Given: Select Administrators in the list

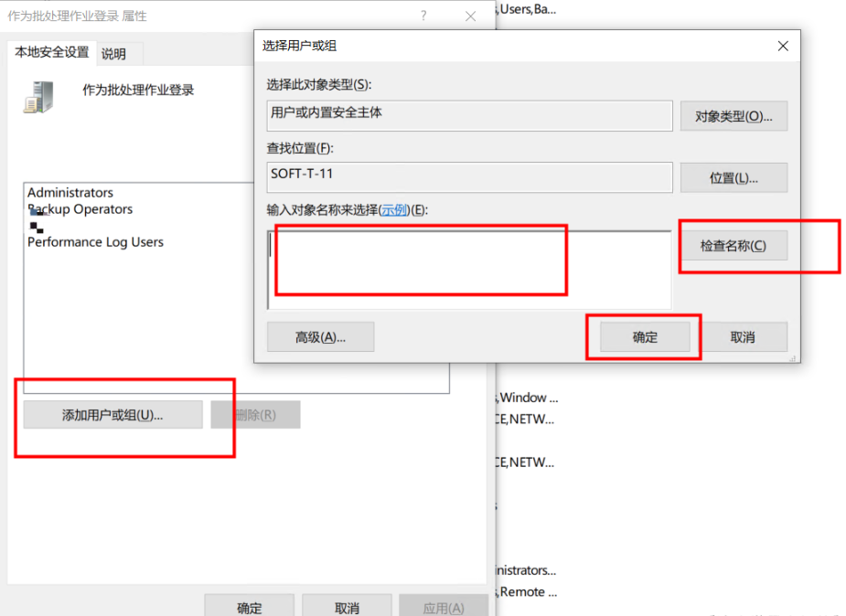Looking at the screenshot, I should click(x=70, y=193).
